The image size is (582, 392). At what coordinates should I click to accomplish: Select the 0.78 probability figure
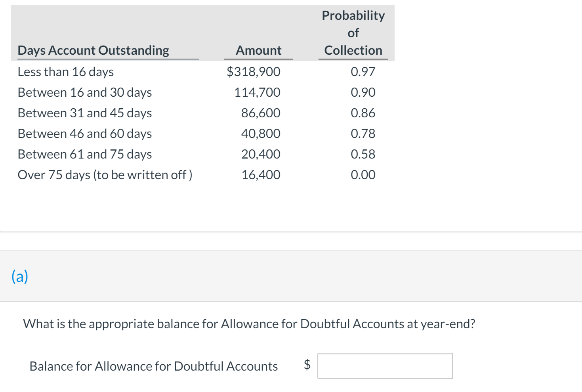(x=363, y=134)
